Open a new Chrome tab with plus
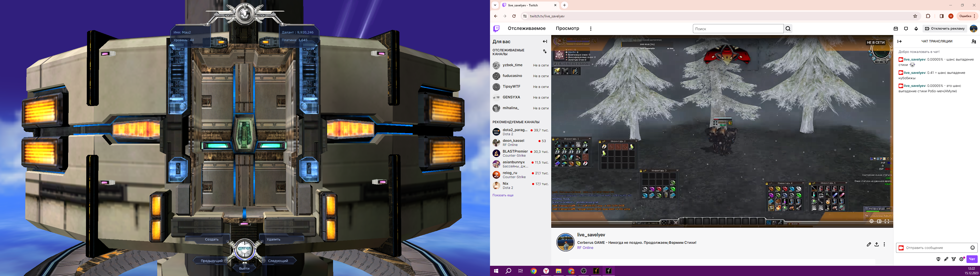The image size is (980, 276). tap(565, 5)
